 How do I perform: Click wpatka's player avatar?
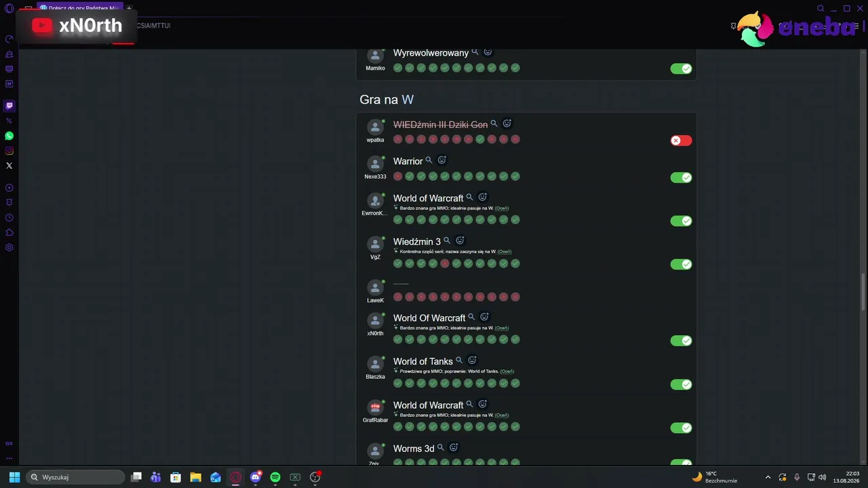[x=375, y=127]
